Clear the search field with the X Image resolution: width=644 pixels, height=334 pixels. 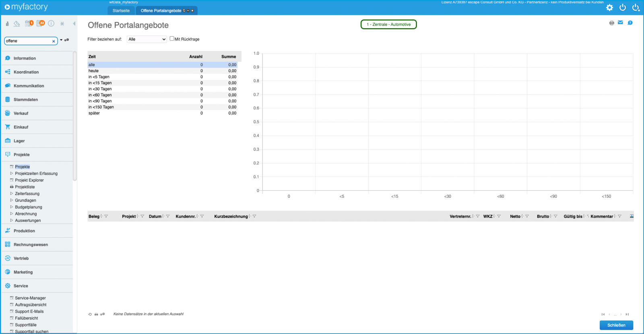pyautogui.click(x=54, y=41)
